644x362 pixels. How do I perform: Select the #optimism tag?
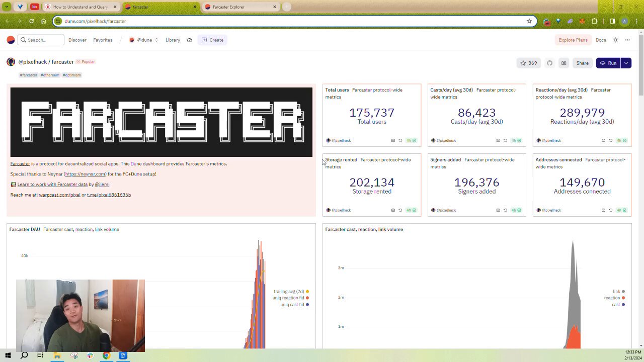coord(72,75)
